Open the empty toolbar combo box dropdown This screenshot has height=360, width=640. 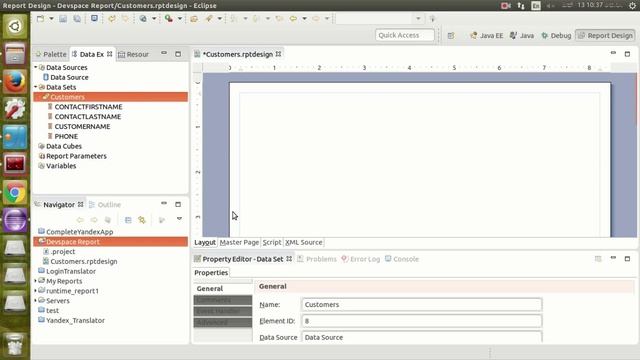click(x=418, y=19)
